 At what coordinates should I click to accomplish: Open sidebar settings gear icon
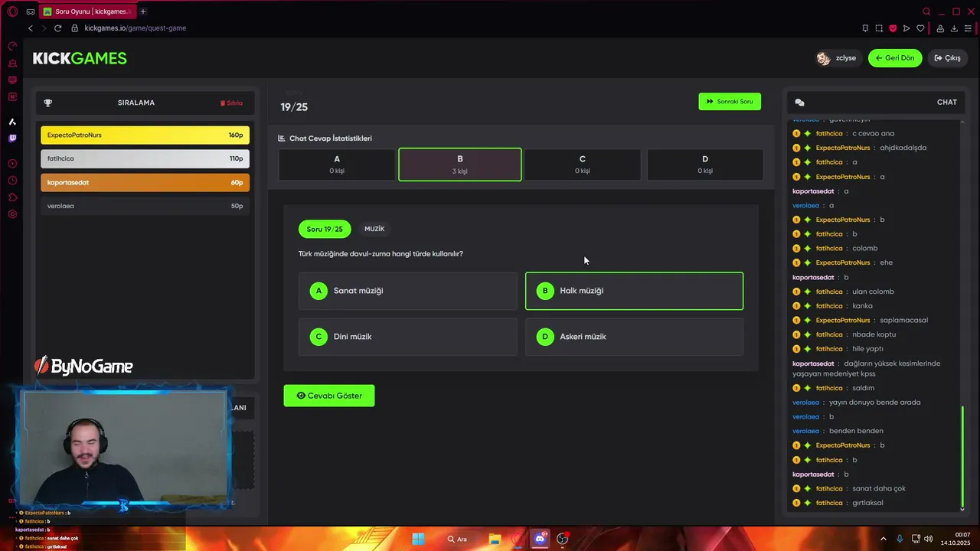coord(12,214)
